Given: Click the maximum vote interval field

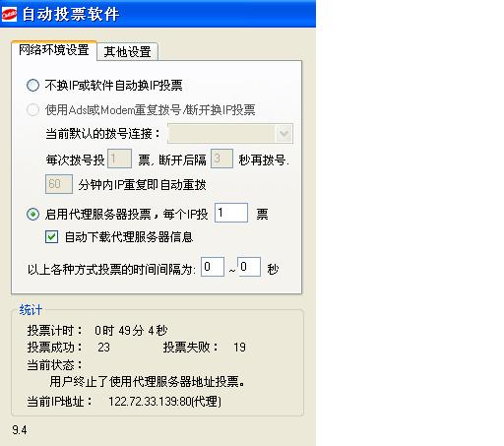Looking at the screenshot, I should pos(249,267).
